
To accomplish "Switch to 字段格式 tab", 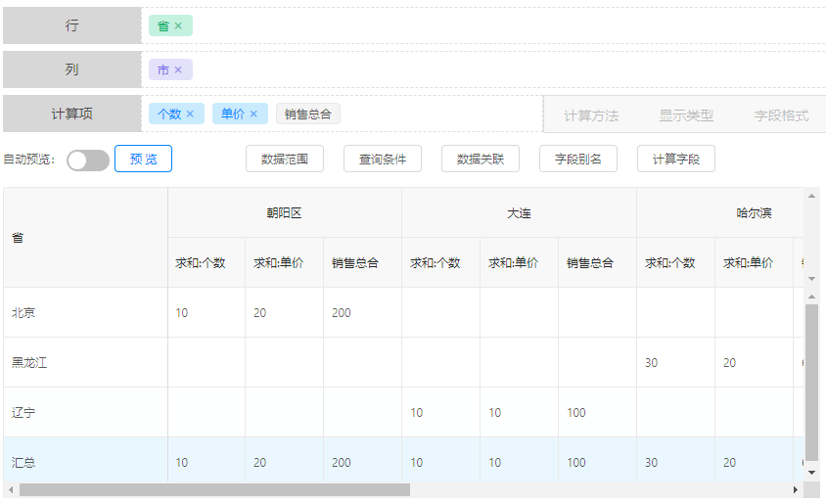I will (x=781, y=115).
